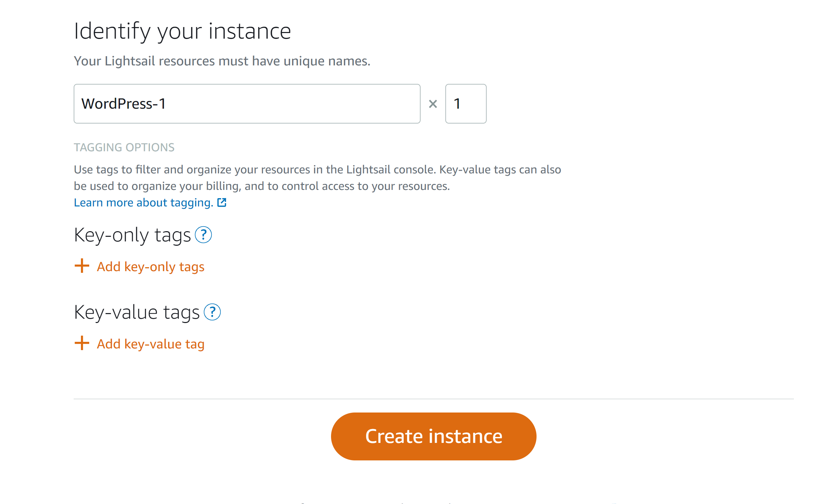
Task: Select the Key-only tags heading
Action: [132, 235]
